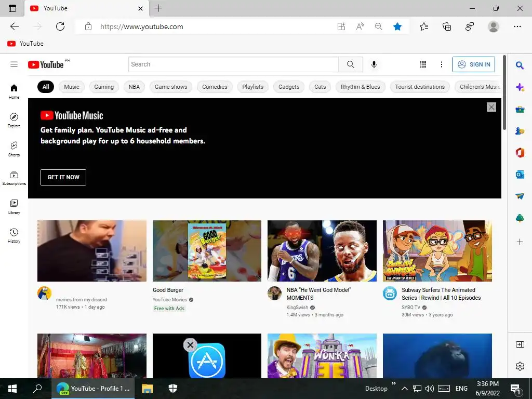Open File Explorer from taskbar
Image resolution: width=532 pixels, height=399 pixels.
click(x=147, y=389)
